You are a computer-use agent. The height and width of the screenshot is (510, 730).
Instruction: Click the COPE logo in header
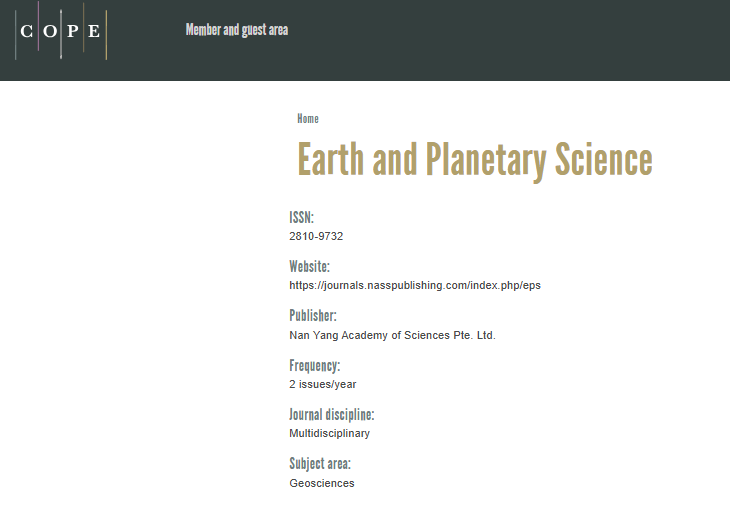point(61,31)
